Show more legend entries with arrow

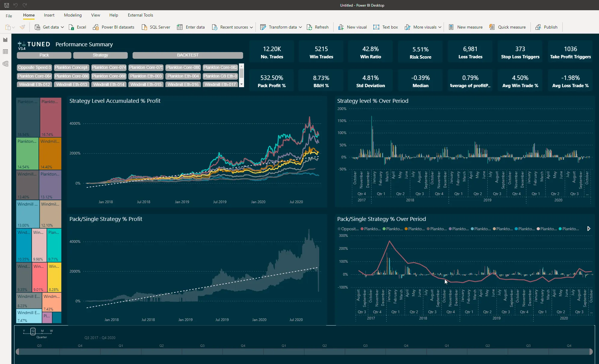[589, 229]
